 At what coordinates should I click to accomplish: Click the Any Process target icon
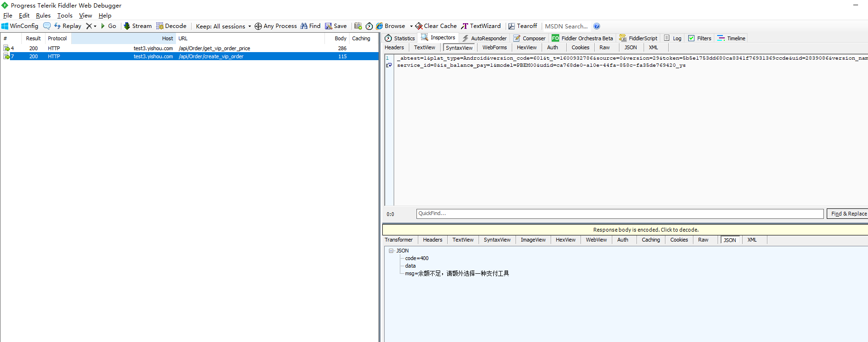coord(258,26)
